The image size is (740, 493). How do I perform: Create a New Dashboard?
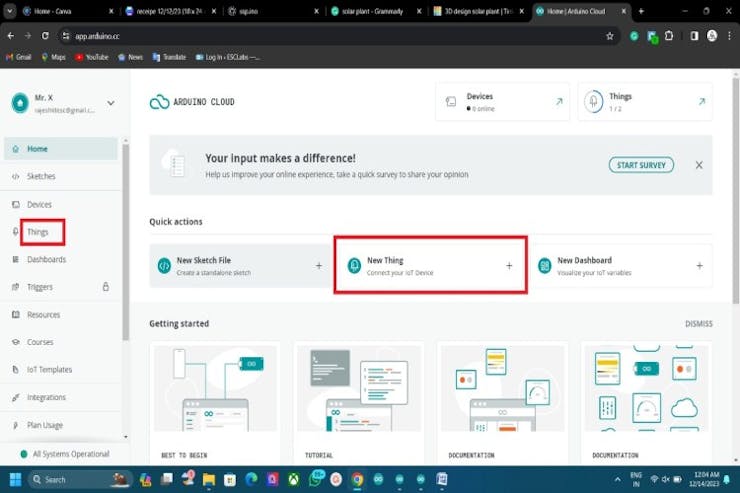[621, 266]
